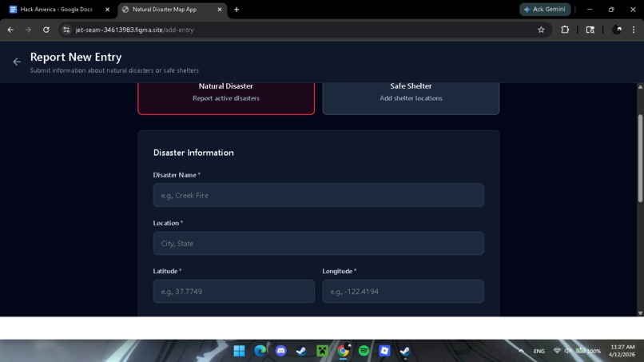Click the scrollbar up arrow
Viewport: 644px width, 362px height.
coord(640,86)
